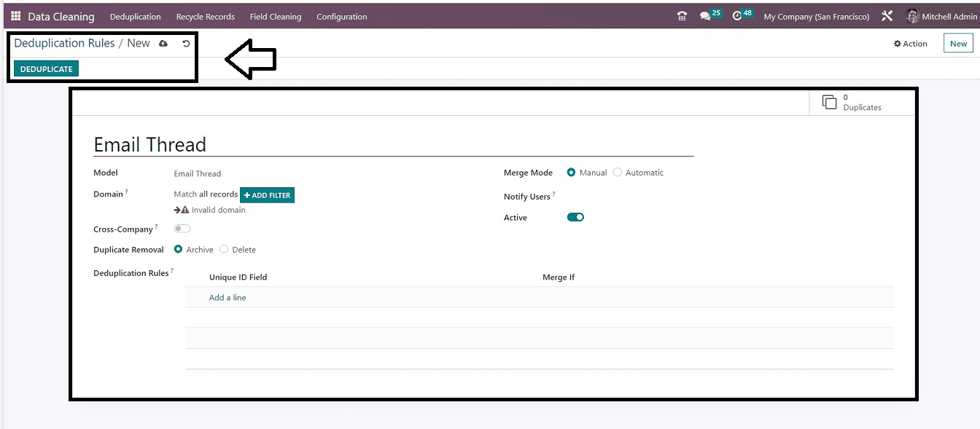This screenshot has width=980, height=429.
Task: Go back via Deduplication Rules breadcrumb
Action: click(x=64, y=43)
